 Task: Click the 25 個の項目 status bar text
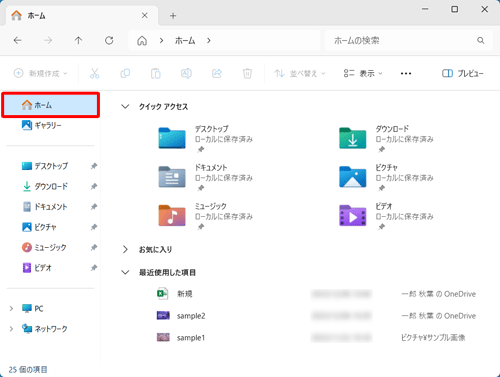click(28, 369)
